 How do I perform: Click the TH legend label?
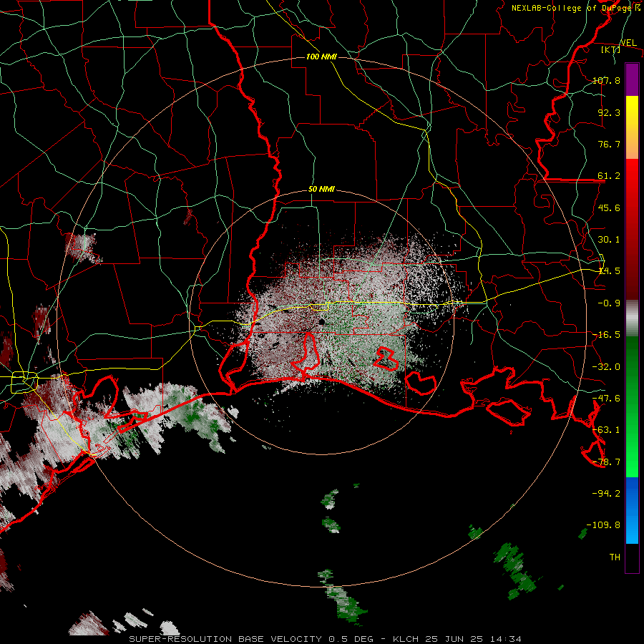coord(615,557)
